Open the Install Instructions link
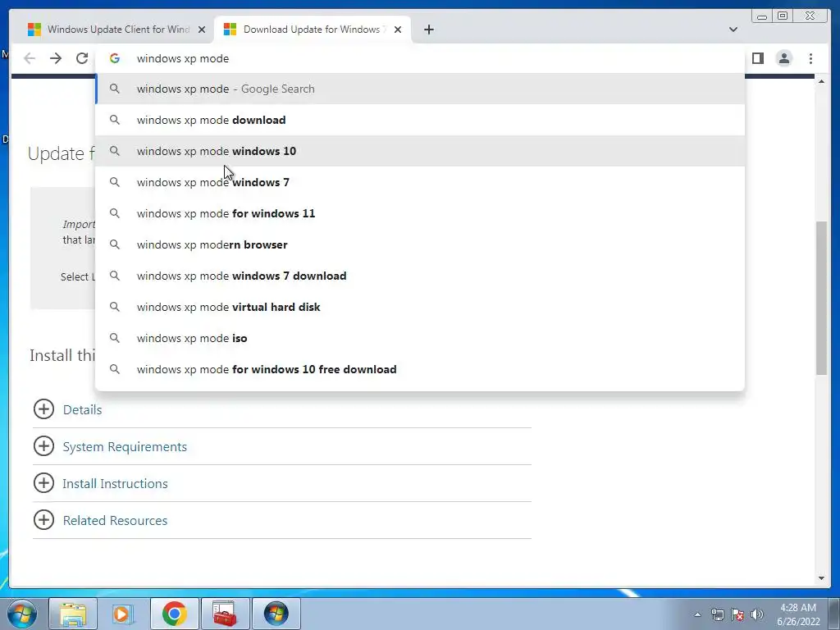840x630 pixels. (x=115, y=484)
